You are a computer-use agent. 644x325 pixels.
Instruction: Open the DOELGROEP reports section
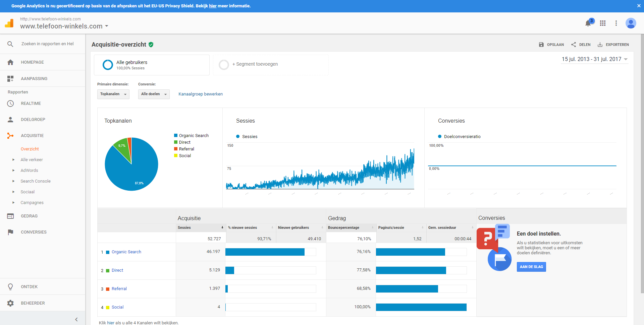pyautogui.click(x=33, y=120)
